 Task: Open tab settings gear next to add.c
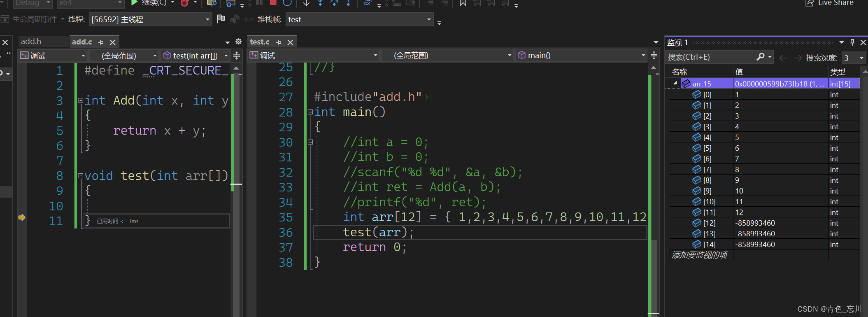point(238,42)
